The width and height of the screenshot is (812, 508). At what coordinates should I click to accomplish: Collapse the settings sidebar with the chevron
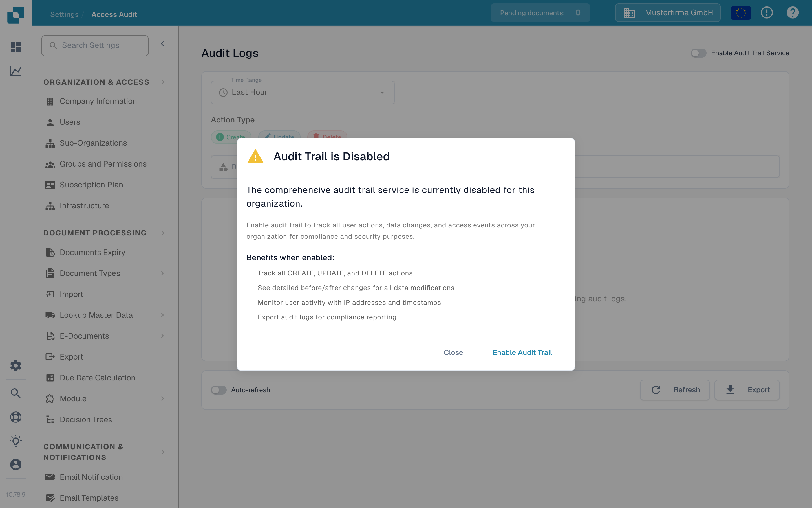click(162, 44)
